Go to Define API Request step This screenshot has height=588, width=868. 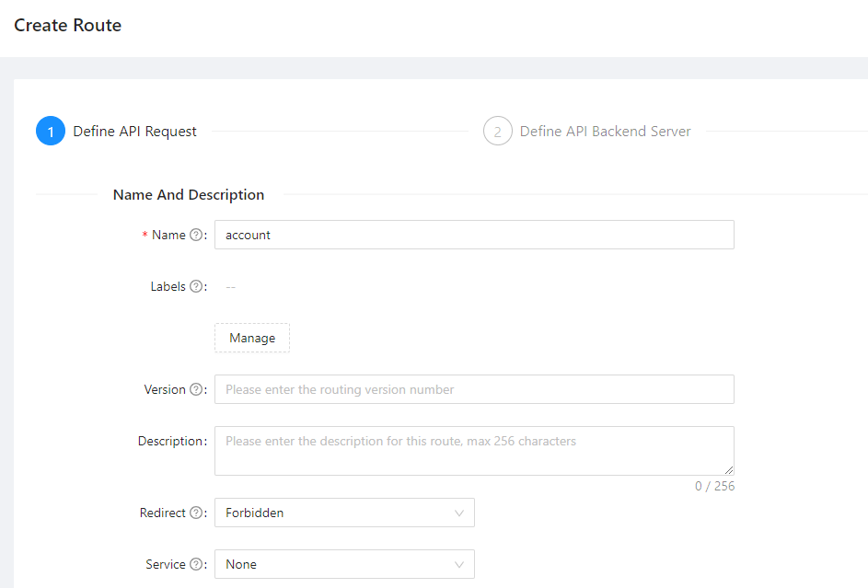tap(134, 132)
